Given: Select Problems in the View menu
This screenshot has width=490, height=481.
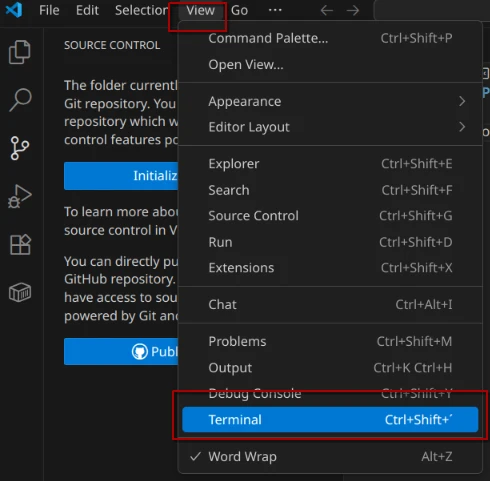Looking at the screenshot, I should (330, 341).
